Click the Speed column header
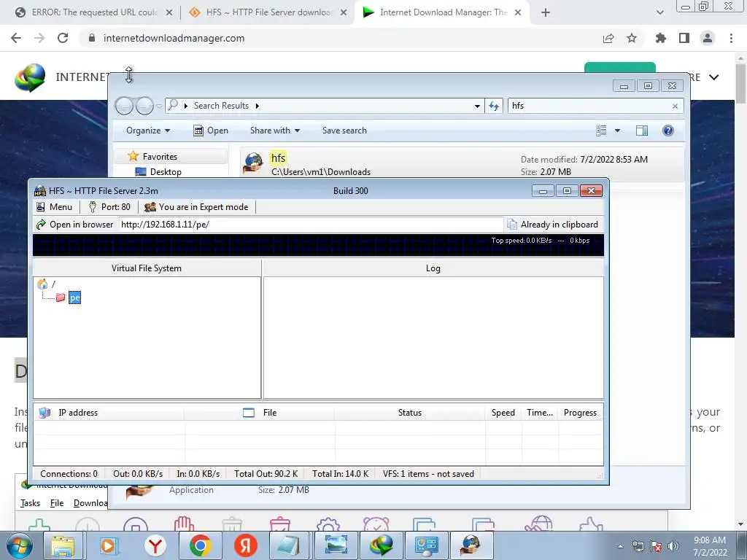This screenshot has height=560, width=747. [503, 413]
